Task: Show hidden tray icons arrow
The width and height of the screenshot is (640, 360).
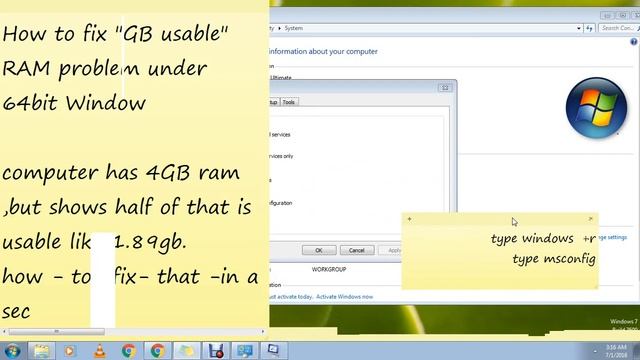Action: pos(595,351)
